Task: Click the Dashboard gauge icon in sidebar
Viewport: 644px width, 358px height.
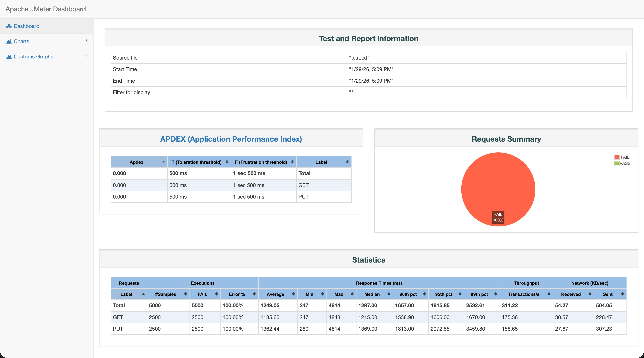Action: [9, 26]
